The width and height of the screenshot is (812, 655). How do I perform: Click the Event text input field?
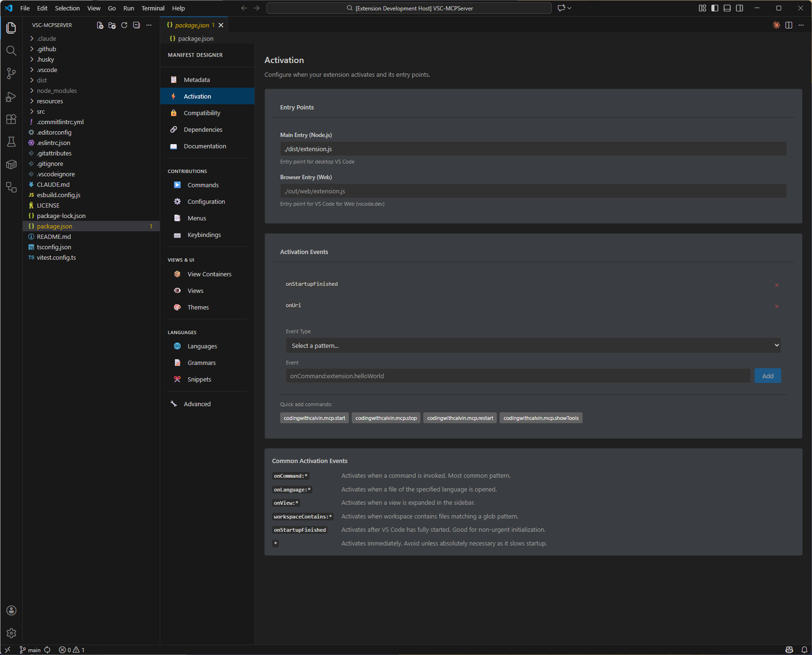point(518,376)
